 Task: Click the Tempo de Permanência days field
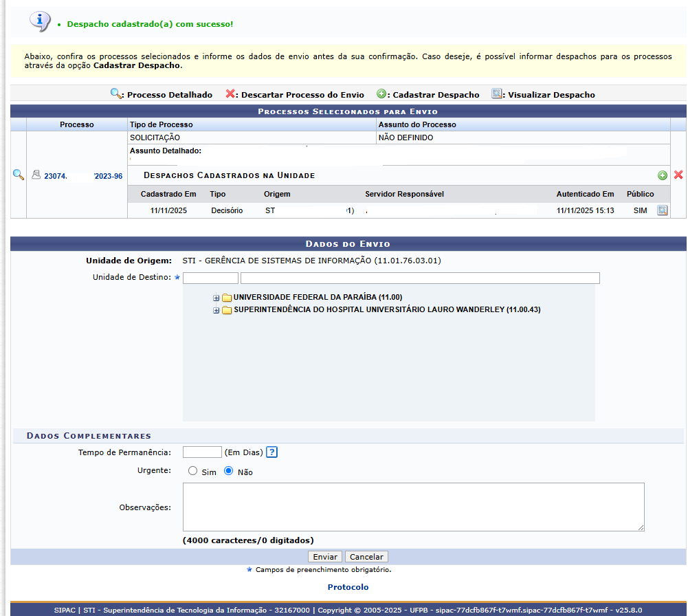point(202,452)
